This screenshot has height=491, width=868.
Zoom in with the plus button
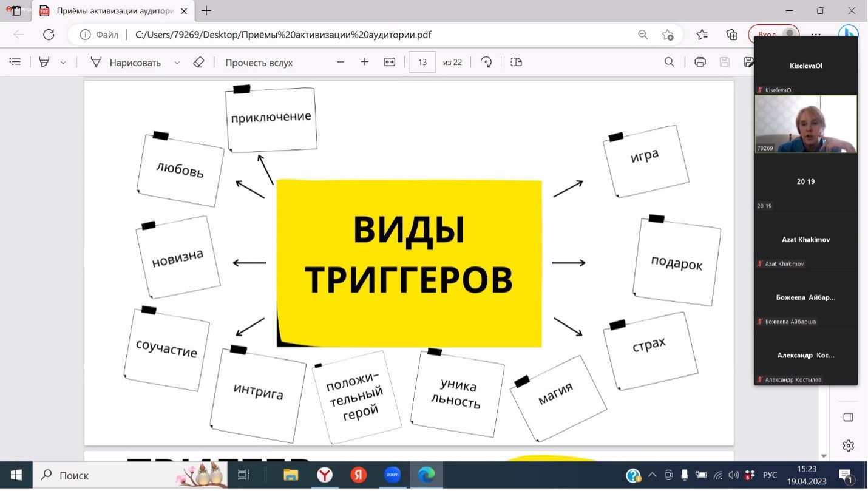tap(365, 62)
